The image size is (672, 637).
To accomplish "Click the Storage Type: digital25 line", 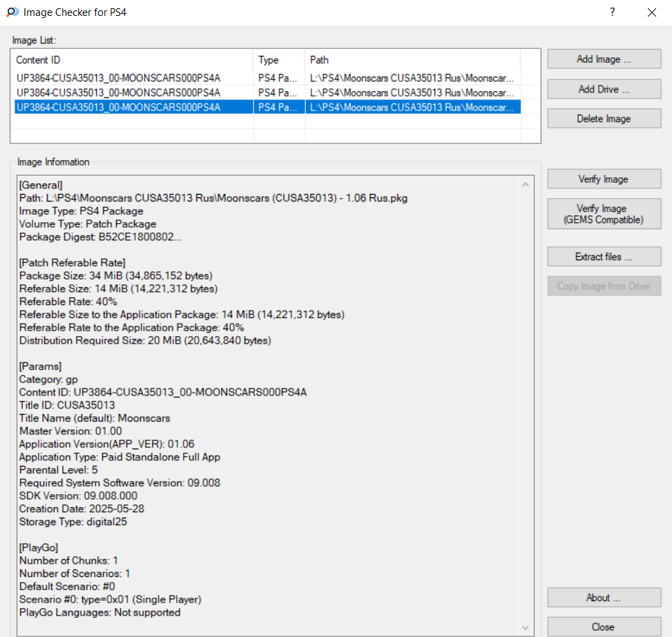I will tap(73, 522).
